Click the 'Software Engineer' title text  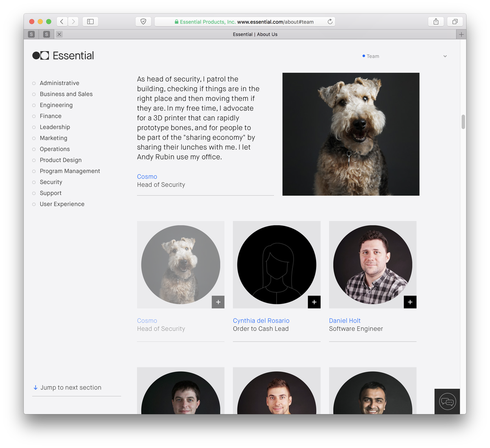[x=356, y=329]
